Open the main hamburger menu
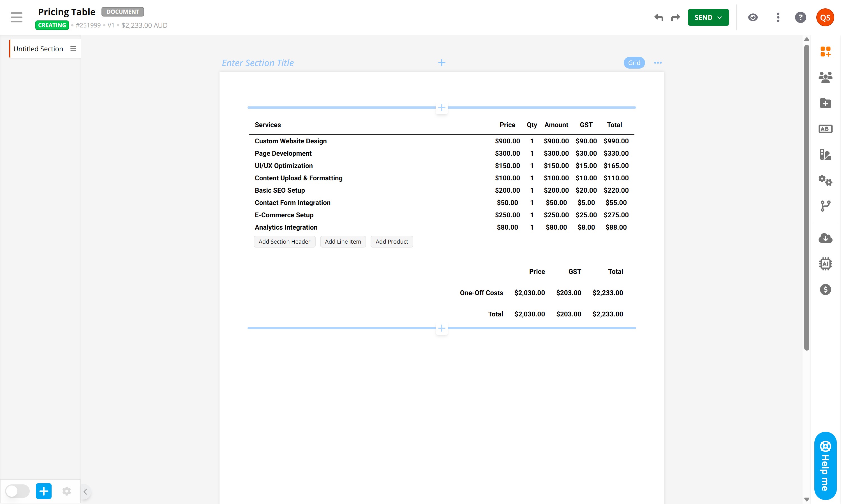This screenshot has width=841, height=504. tap(16, 17)
